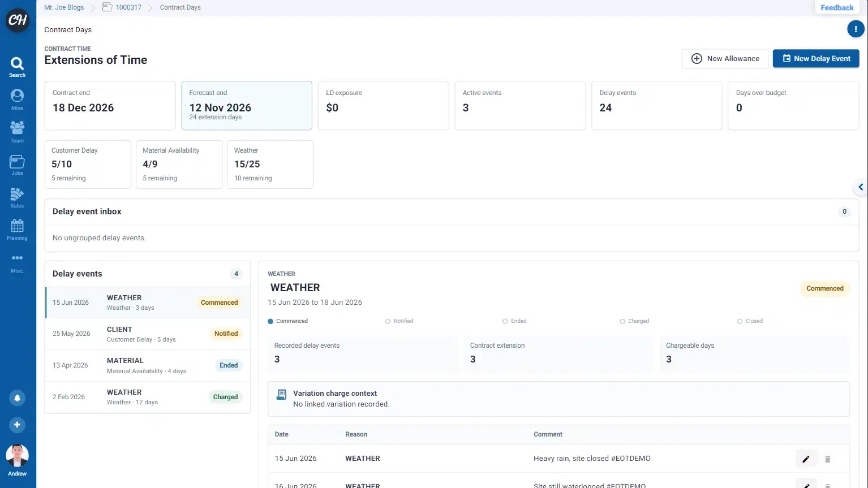Viewport: 868px width, 488px height.
Task: Open Andrew's profile avatar
Action: 17,456
